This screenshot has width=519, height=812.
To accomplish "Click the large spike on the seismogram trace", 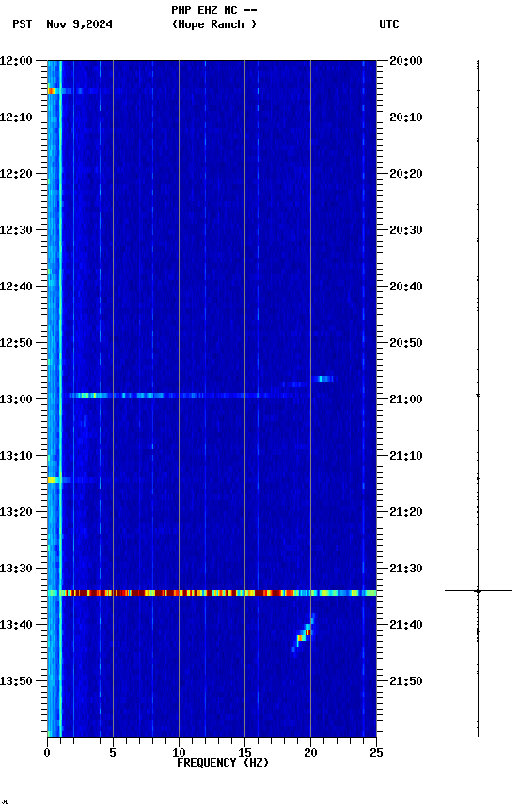I will pyautogui.click(x=478, y=591).
